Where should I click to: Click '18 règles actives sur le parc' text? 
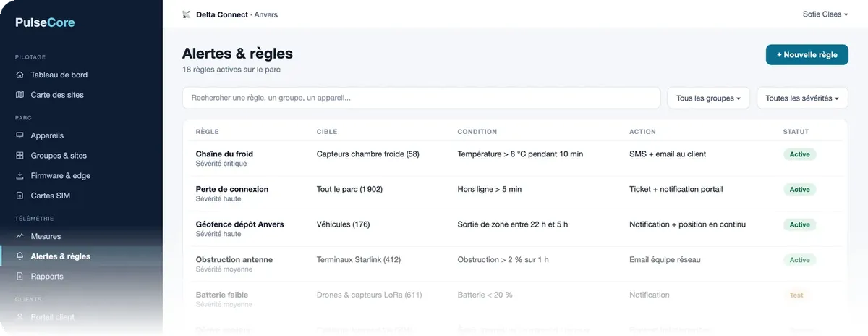[231, 70]
